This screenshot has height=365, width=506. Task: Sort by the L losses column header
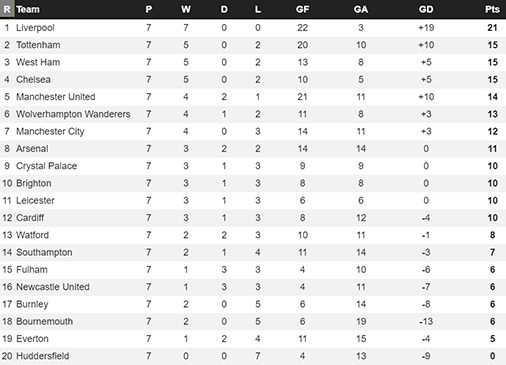click(x=258, y=9)
